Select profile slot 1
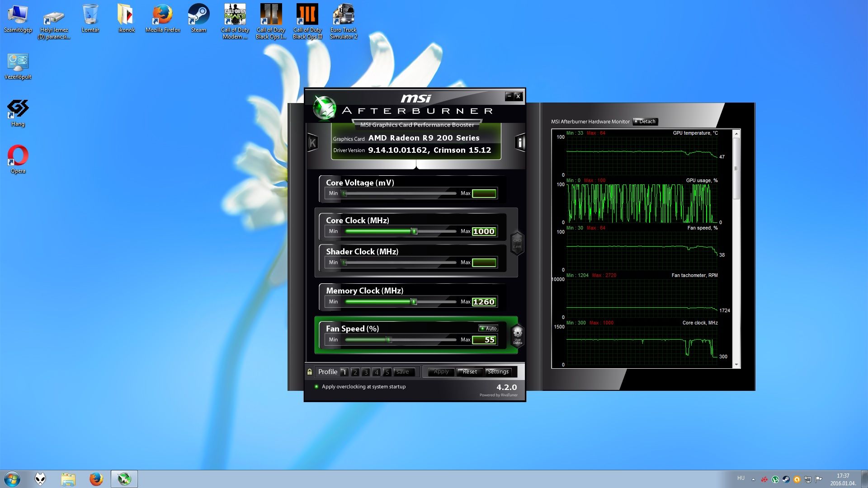Screen dimensions: 868x488 pos(344,372)
